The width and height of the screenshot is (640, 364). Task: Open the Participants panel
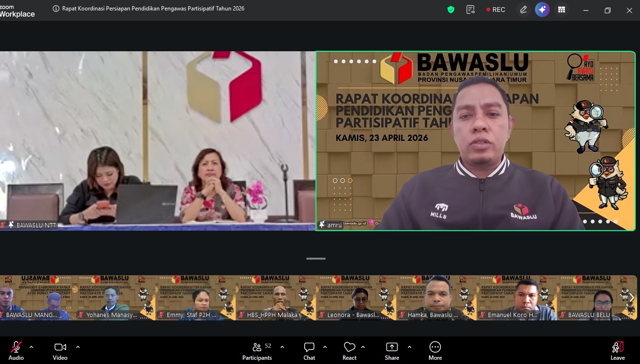pos(257,351)
